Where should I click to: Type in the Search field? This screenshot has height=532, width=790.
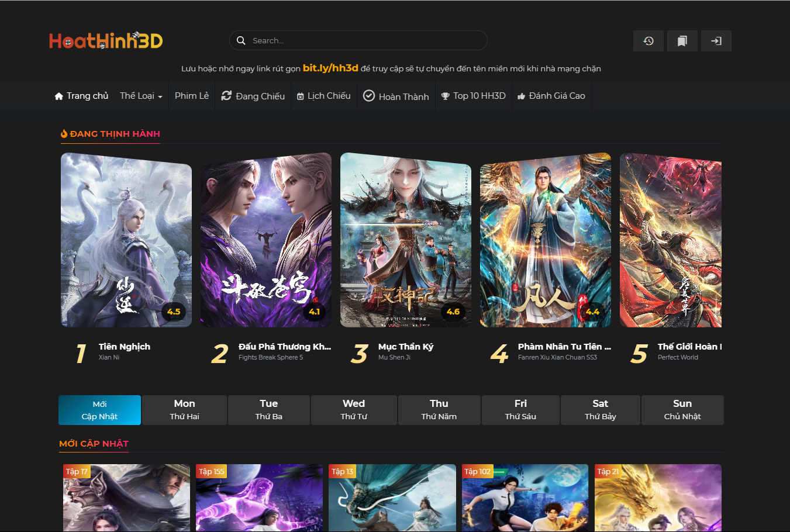pyautogui.click(x=363, y=40)
